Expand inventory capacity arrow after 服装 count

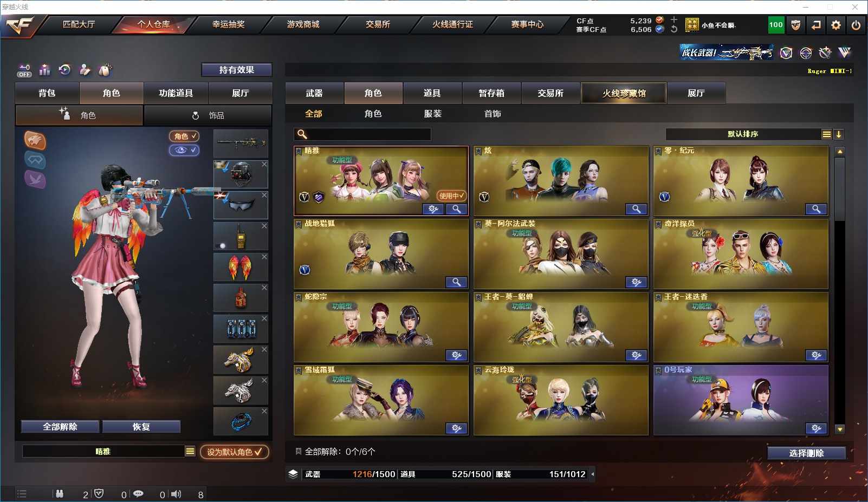click(592, 474)
